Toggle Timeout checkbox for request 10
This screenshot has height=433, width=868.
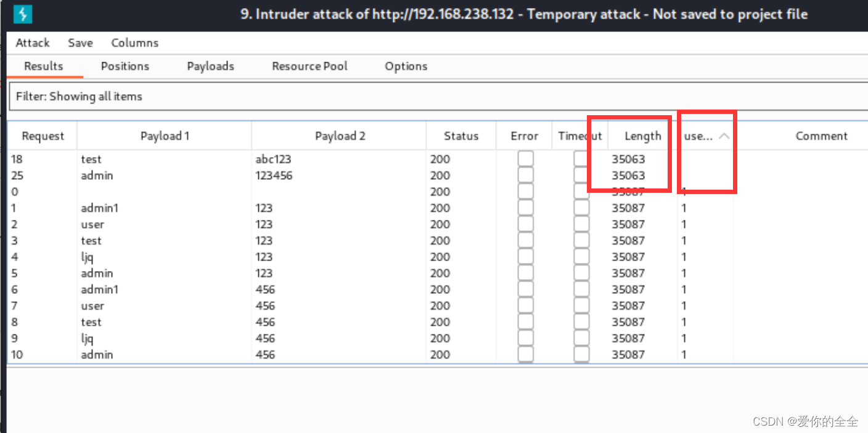(x=581, y=355)
